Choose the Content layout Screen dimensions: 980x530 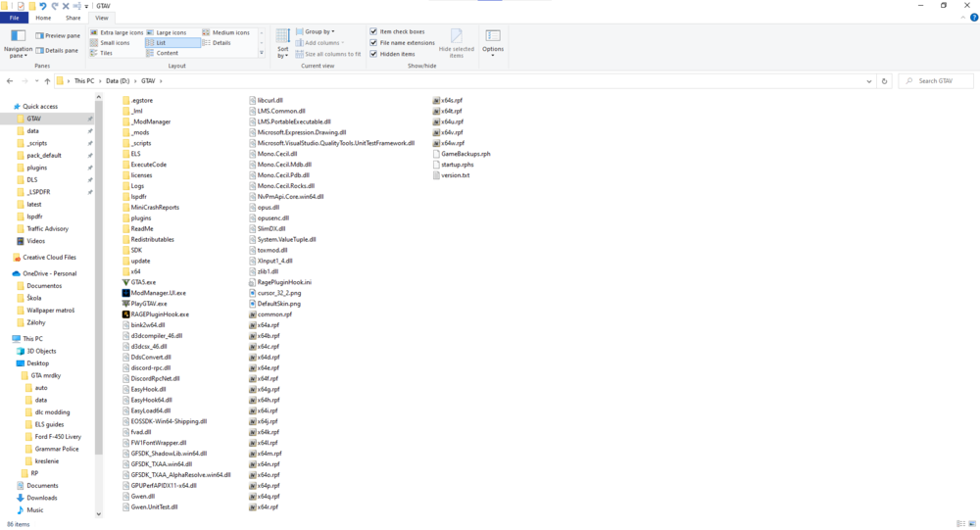163,53
